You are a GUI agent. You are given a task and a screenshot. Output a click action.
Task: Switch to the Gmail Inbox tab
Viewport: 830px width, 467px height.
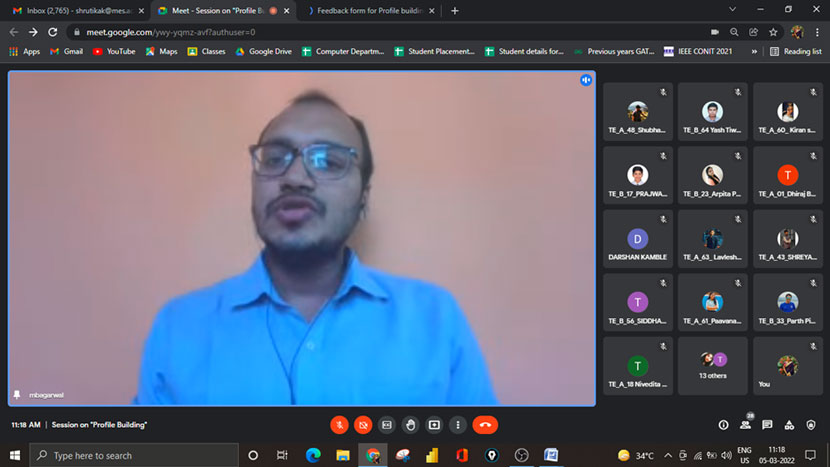pyautogui.click(x=78, y=11)
